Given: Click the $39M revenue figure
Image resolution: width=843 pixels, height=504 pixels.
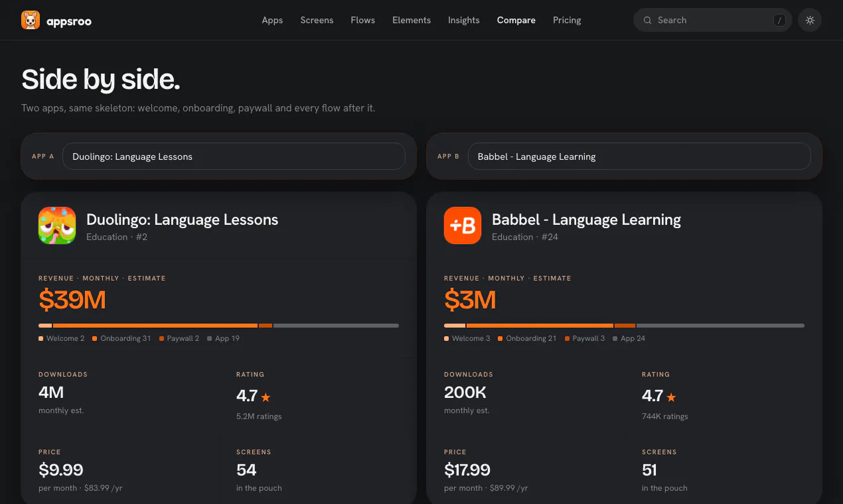Looking at the screenshot, I should (x=72, y=300).
